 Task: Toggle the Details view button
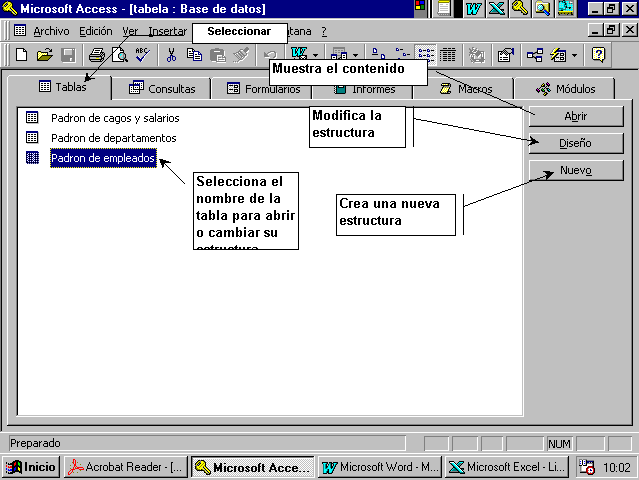point(448,55)
